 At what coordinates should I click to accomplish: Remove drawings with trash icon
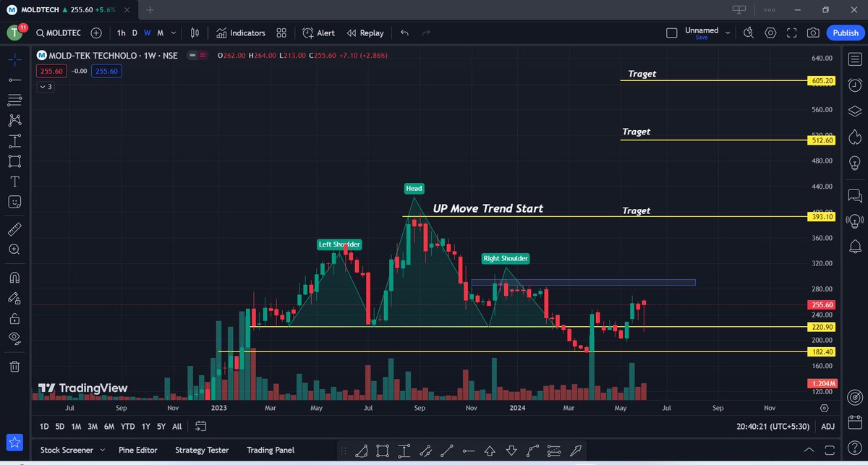tap(14, 367)
